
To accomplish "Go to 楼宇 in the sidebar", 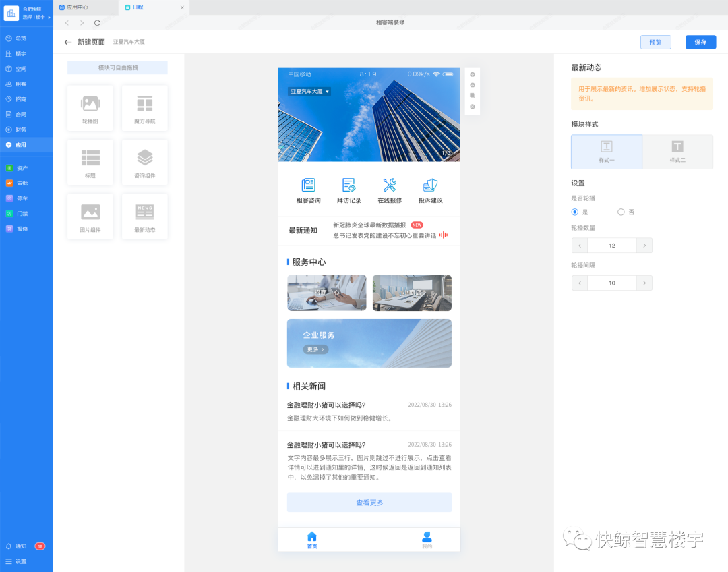I will (x=26, y=53).
